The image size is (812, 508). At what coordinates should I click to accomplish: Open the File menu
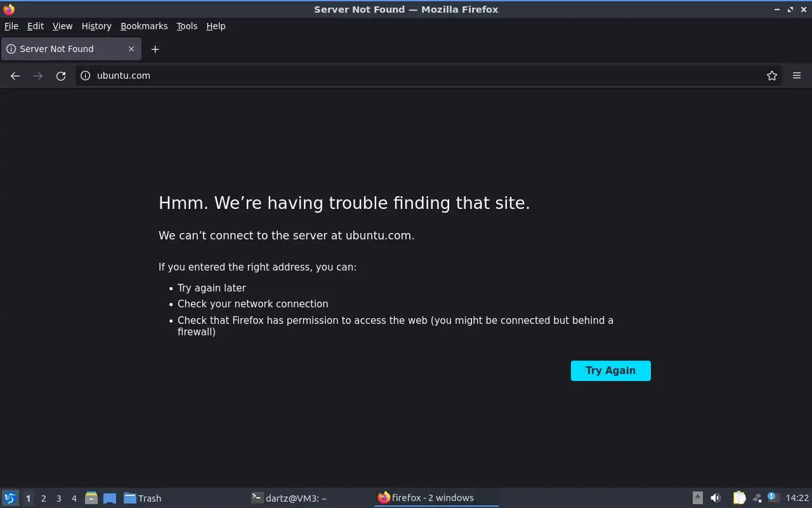(11, 26)
